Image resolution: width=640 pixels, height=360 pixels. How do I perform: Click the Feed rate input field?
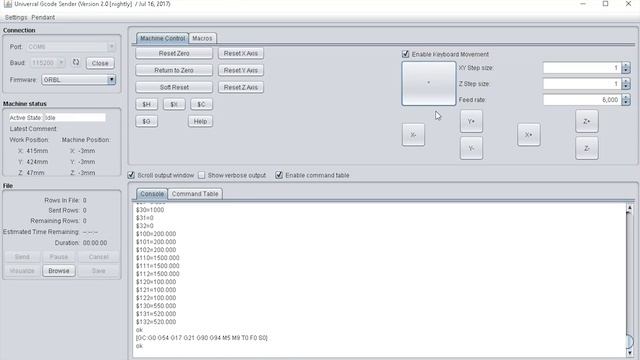pos(582,100)
